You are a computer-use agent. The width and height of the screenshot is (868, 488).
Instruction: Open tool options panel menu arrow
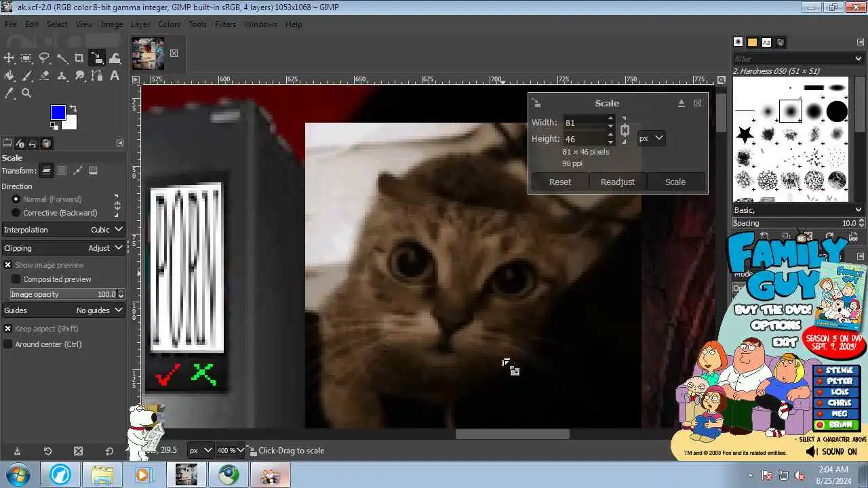[120, 143]
